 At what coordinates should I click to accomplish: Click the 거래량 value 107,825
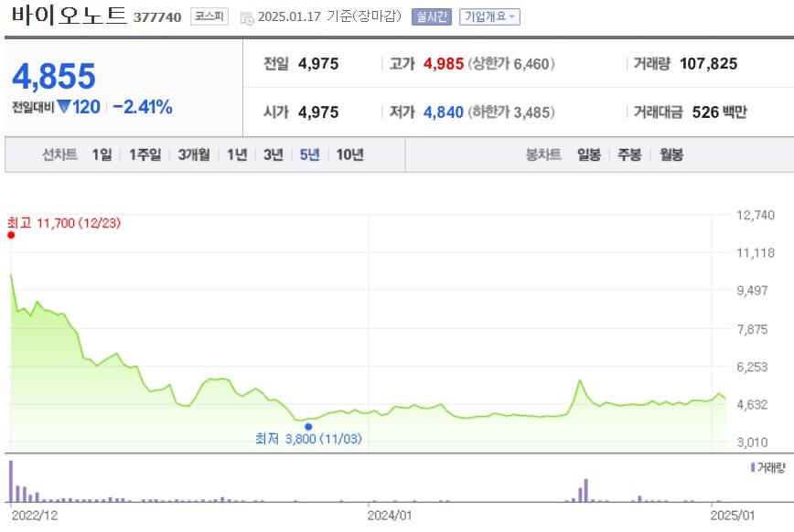708,64
